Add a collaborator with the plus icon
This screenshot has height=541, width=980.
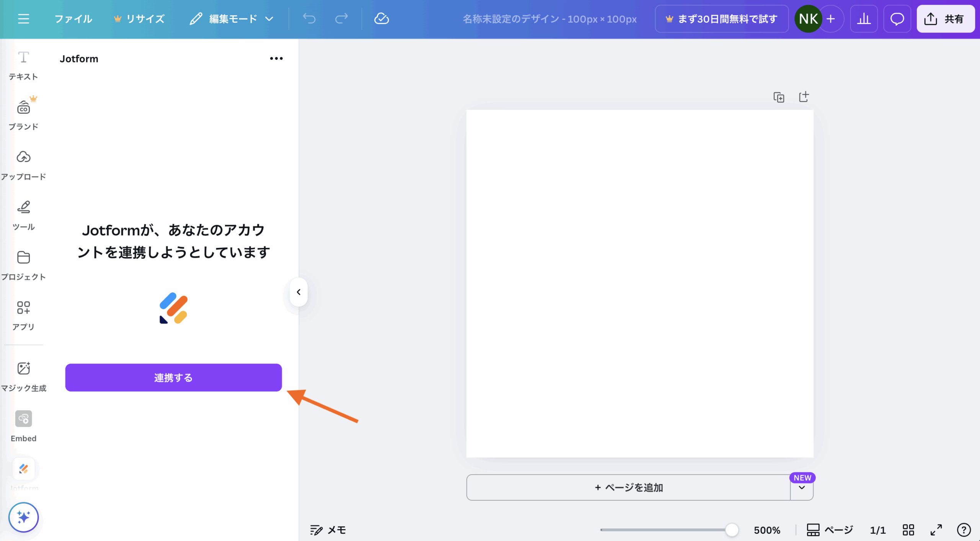[831, 19]
